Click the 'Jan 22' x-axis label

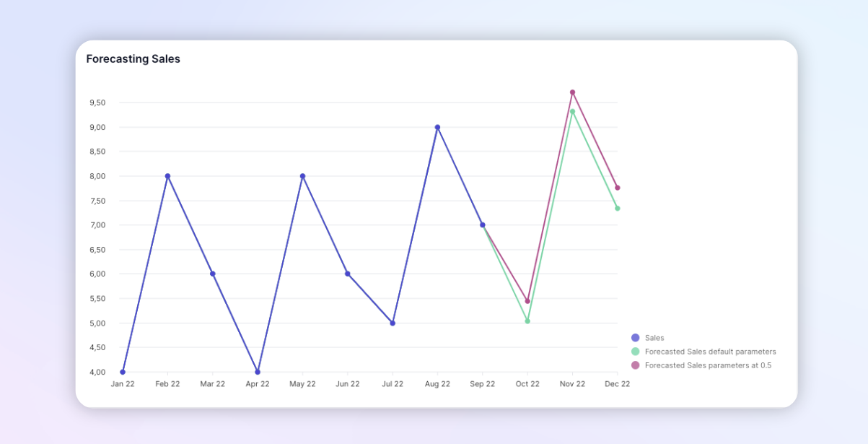coord(123,384)
